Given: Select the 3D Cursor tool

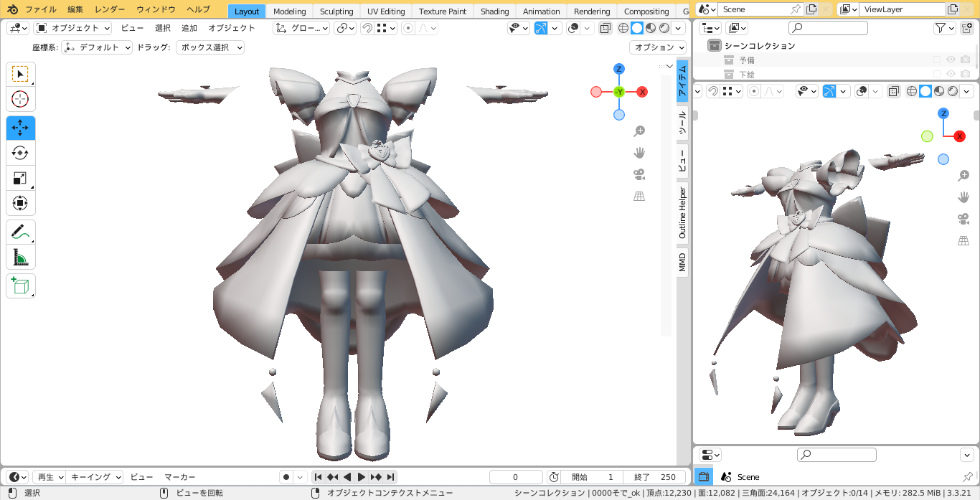Looking at the screenshot, I should pyautogui.click(x=20, y=99).
